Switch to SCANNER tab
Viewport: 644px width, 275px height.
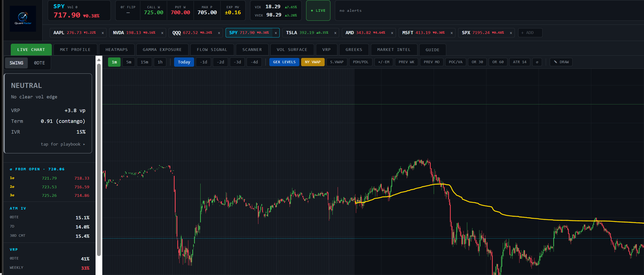pyautogui.click(x=252, y=50)
